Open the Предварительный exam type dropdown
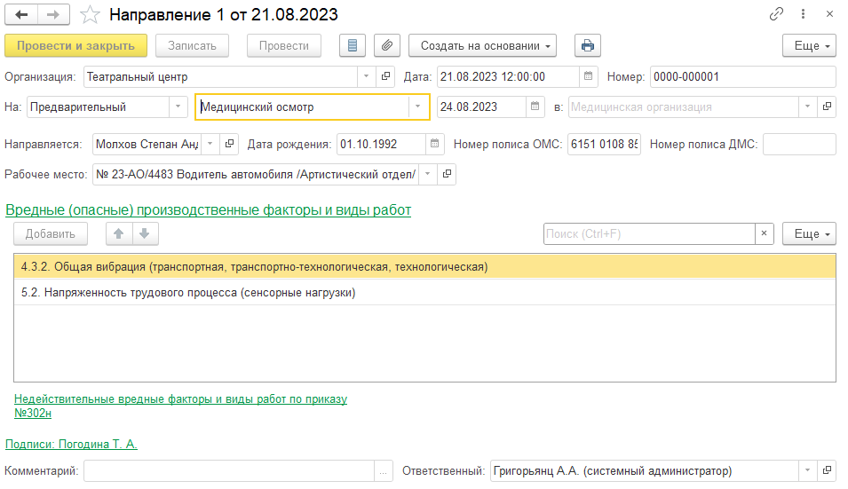Screen dimensions: 848x489 pos(178,107)
